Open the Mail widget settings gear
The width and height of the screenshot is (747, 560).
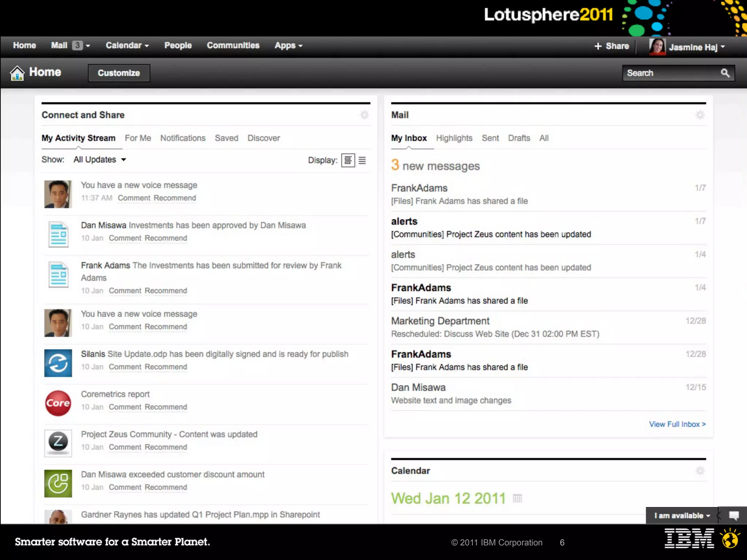700,115
